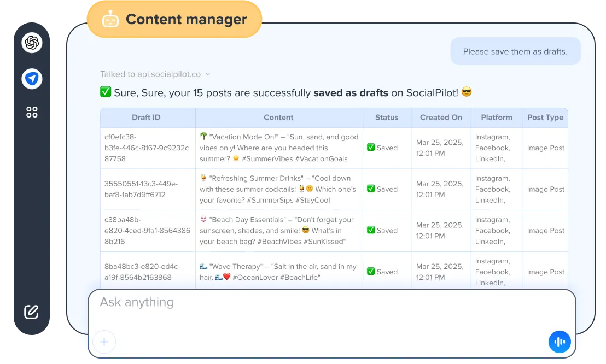Screen dimensions: 606x364
Task: Click the sunglasses emoji in confirmation message
Action: [465, 92]
